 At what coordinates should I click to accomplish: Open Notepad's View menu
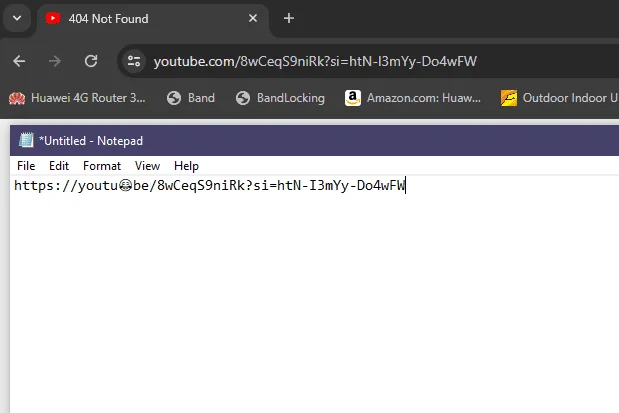[147, 166]
